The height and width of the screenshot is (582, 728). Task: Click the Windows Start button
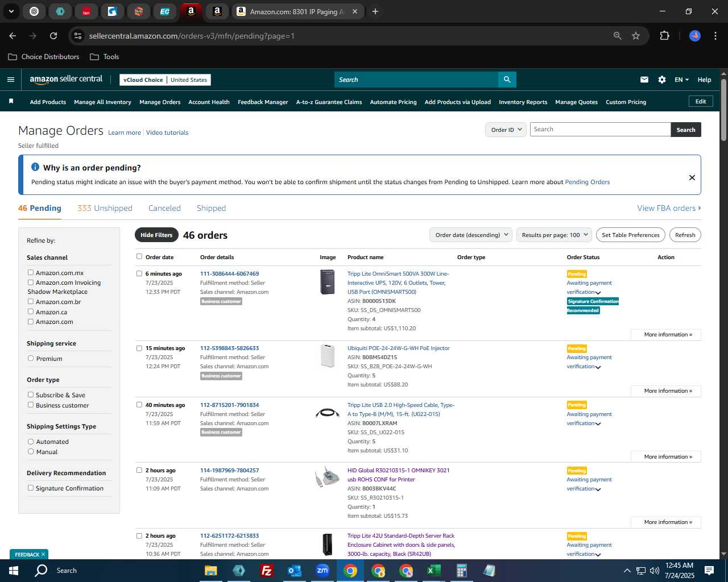coord(14,571)
